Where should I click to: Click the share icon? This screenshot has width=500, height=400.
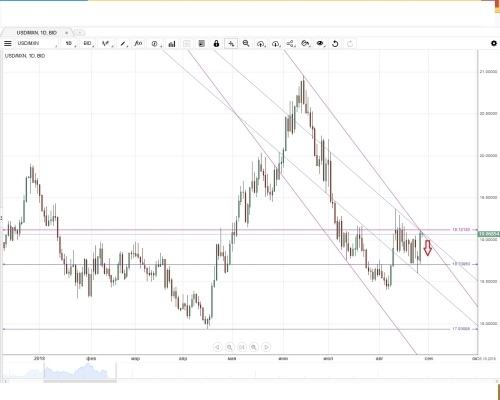tap(290, 44)
